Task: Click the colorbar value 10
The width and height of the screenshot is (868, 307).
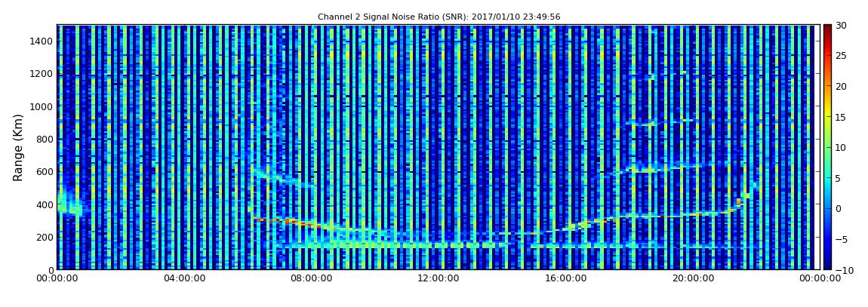Action: point(841,147)
